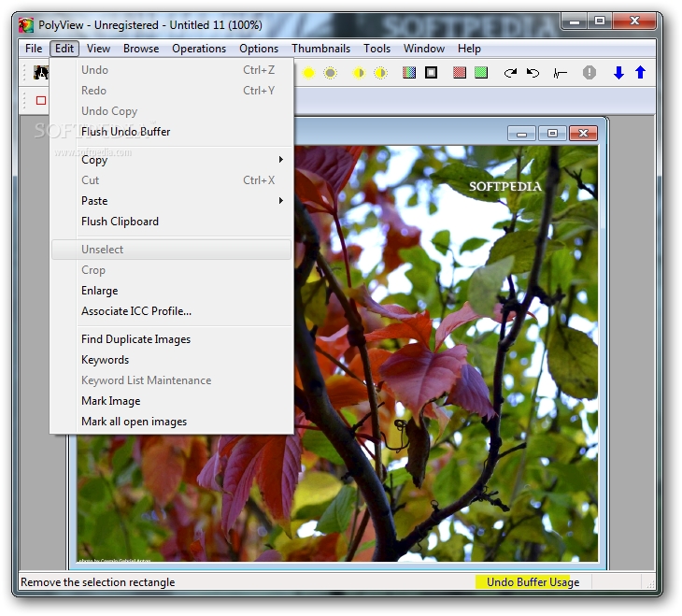Click the PolyView application icon in title bar
Screen dimensions: 682x616
click(26, 25)
